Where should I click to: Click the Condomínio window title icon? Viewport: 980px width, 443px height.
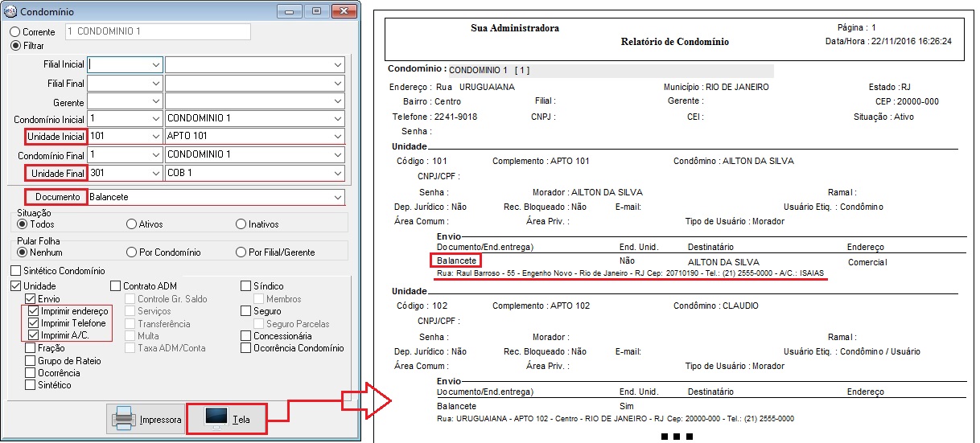coord(10,12)
